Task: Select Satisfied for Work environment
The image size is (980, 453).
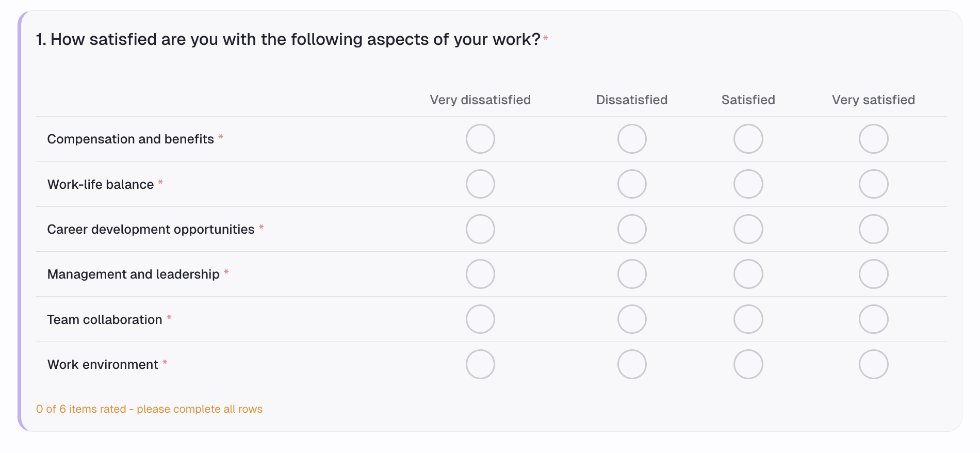Action: click(748, 364)
